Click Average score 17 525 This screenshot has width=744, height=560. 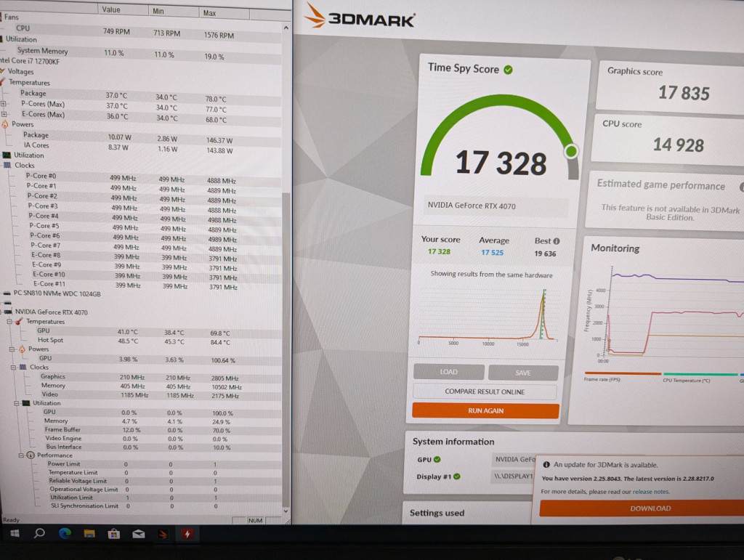point(492,252)
